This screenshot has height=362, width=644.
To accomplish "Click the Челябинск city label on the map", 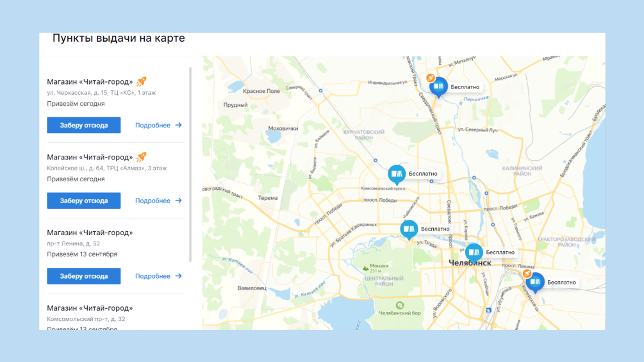I will [470, 263].
